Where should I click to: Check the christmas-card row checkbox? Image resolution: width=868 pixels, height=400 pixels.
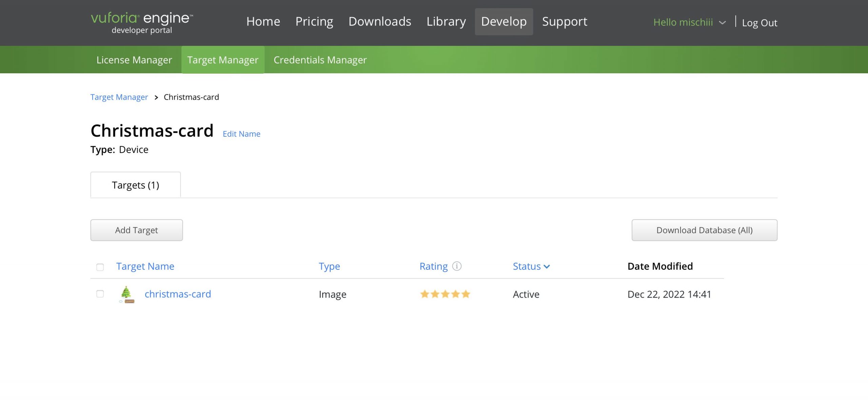[x=100, y=294]
